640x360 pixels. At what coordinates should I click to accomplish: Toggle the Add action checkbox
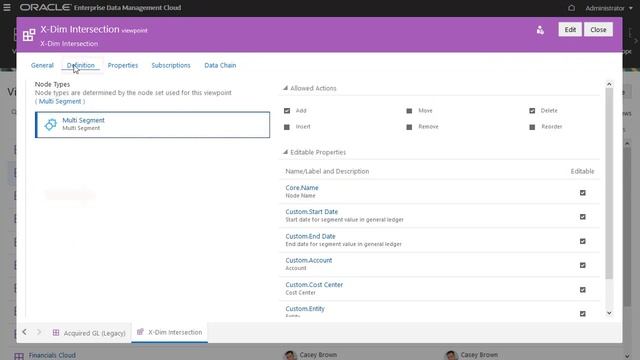(287, 111)
